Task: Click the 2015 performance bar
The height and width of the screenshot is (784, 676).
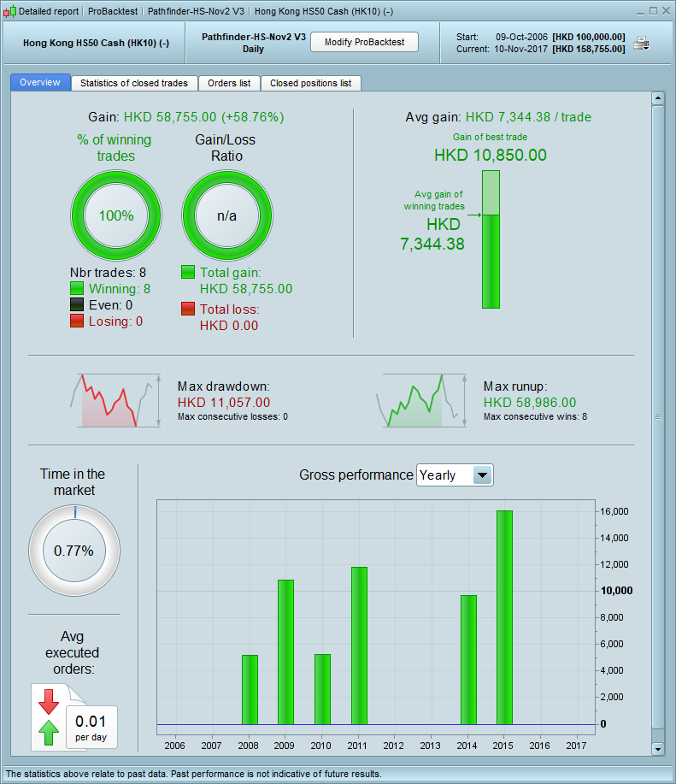Action: [x=504, y=617]
